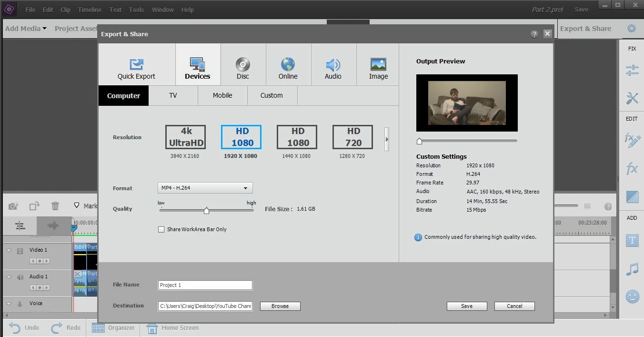Open the Adjust panel under FIX
Viewport: 644px width, 337px height.
(x=632, y=71)
